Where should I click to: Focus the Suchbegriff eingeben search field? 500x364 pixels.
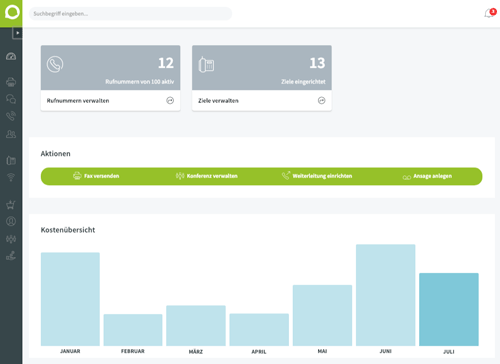click(x=130, y=14)
